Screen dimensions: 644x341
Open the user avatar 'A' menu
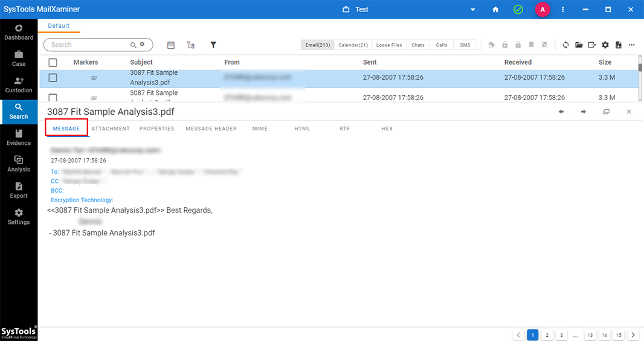(543, 10)
